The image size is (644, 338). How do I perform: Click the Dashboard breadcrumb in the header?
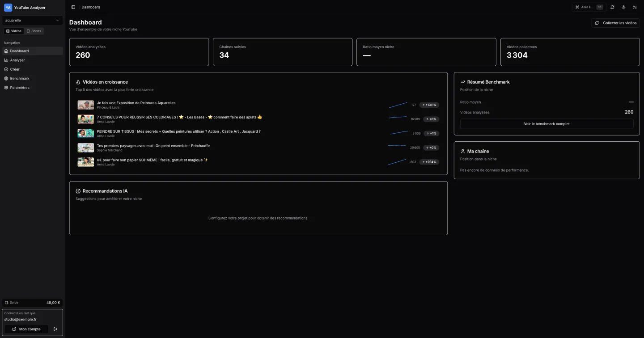pos(91,7)
